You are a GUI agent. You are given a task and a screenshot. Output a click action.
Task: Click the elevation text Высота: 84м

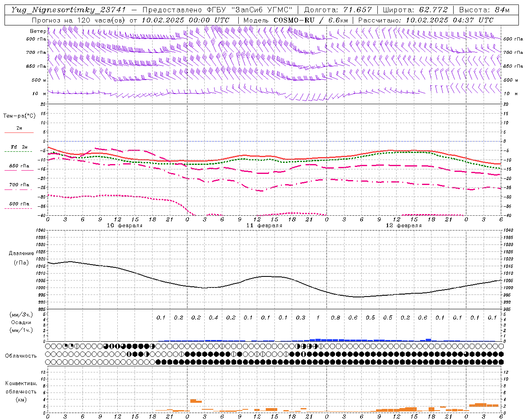point(484,10)
